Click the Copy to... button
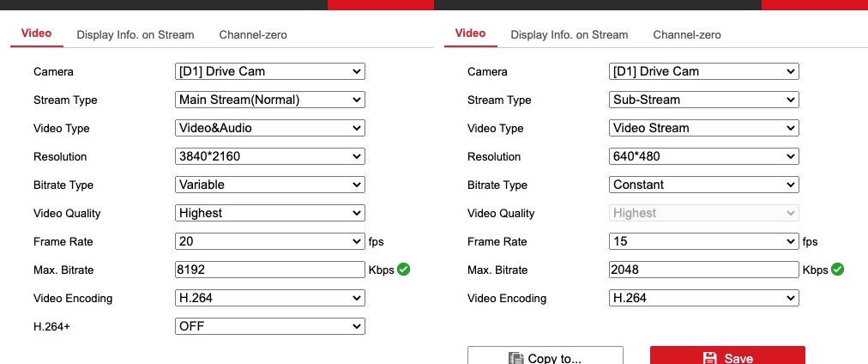This screenshot has width=868, height=364. 546,356
